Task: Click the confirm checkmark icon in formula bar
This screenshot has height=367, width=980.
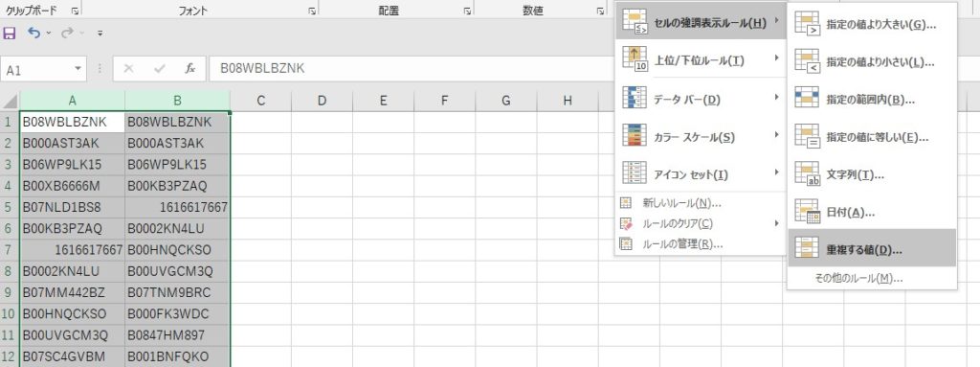Action: coord(160,68)
